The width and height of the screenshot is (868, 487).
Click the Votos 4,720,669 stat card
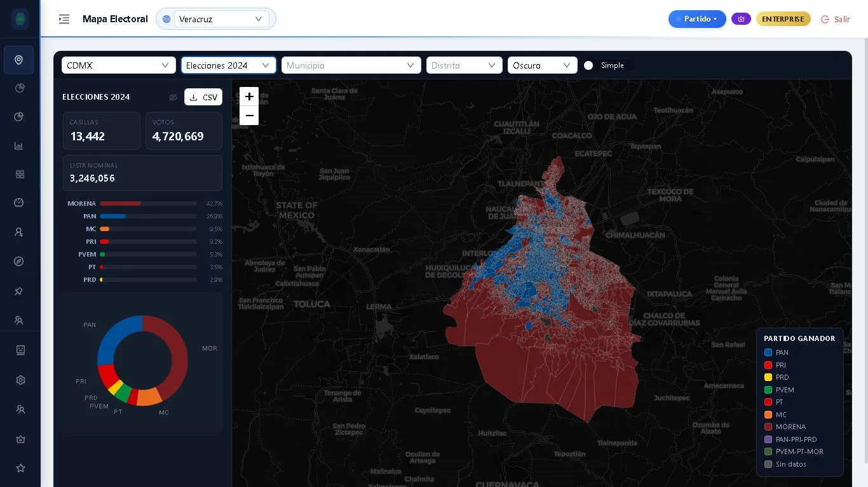click(184, 131)
